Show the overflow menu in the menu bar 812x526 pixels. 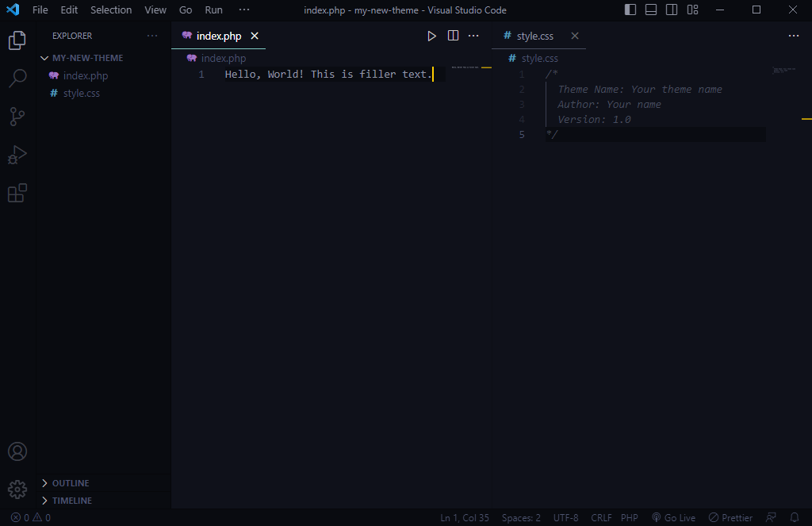click(x=244, y=10)
